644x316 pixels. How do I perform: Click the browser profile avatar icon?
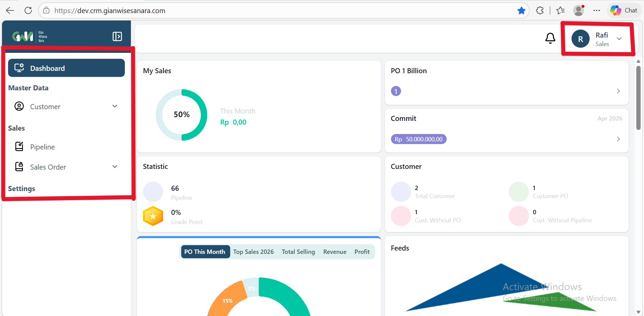point(578,11)
